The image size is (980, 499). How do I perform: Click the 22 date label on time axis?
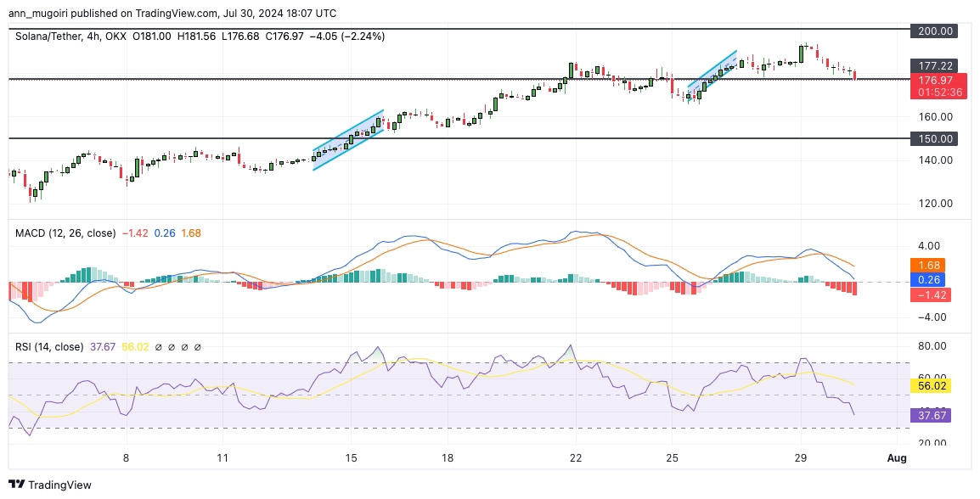coord(576,458)
